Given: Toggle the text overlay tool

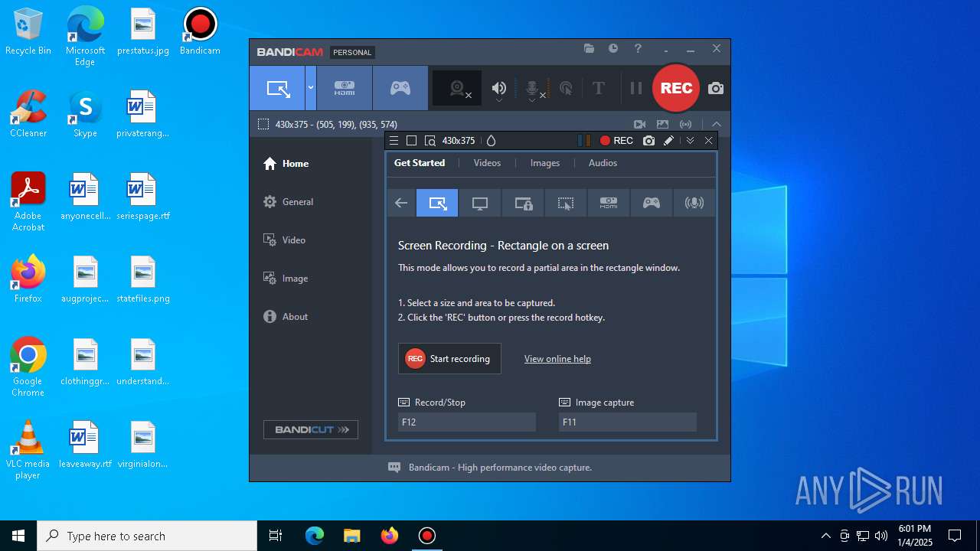Looking at the screenshot, I should [x=599, y=89].
